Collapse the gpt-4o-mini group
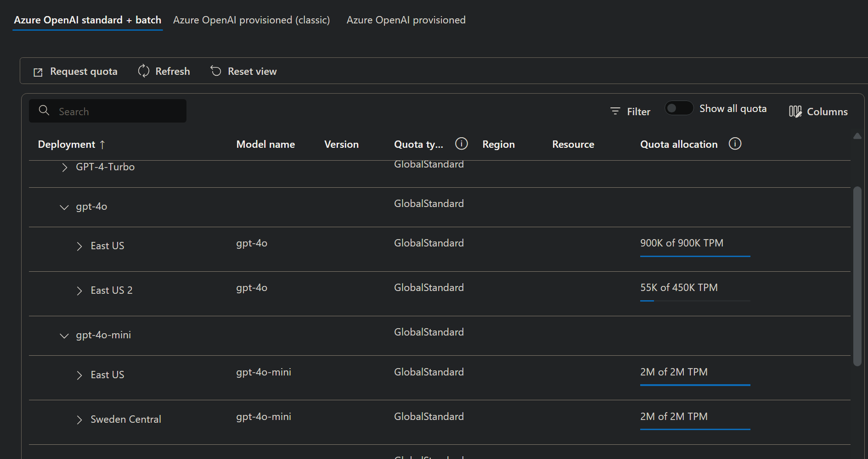868x459 pixels. point(64,336)
